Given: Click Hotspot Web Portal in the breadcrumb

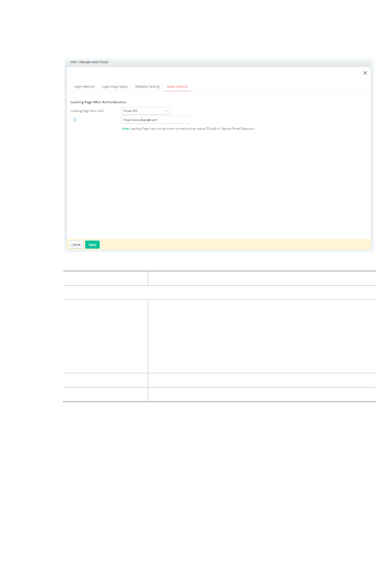Looking at the screenshot, I should tap(94, 62).
